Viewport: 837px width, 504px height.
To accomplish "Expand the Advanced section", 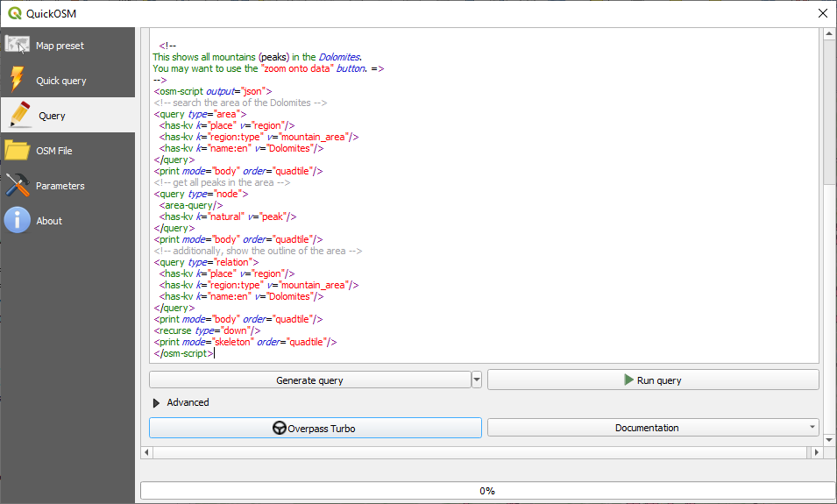I will 158,402.
